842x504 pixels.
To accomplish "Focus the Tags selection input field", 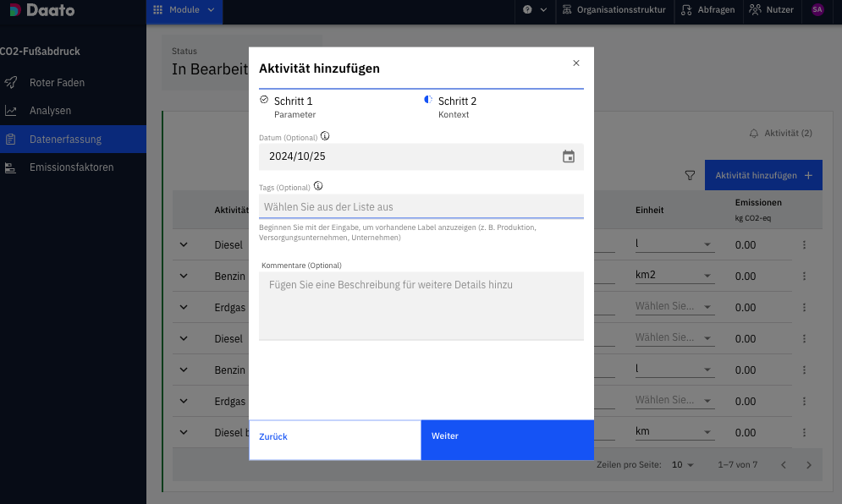I will [x=421, y=206].
